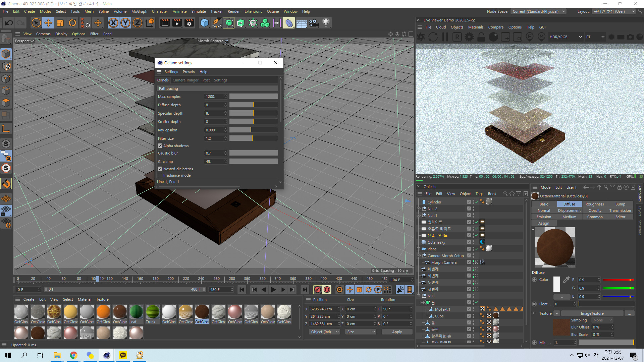Click Live Viewer lock resolution icon
The height and width of the screenshot is (362, 644).
click(481, 37)
